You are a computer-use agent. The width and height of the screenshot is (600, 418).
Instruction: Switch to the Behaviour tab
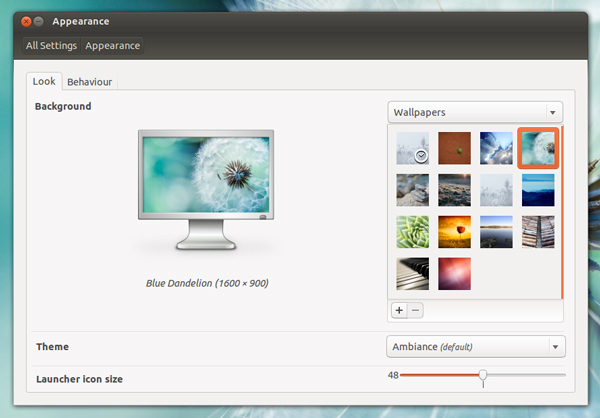90,82
